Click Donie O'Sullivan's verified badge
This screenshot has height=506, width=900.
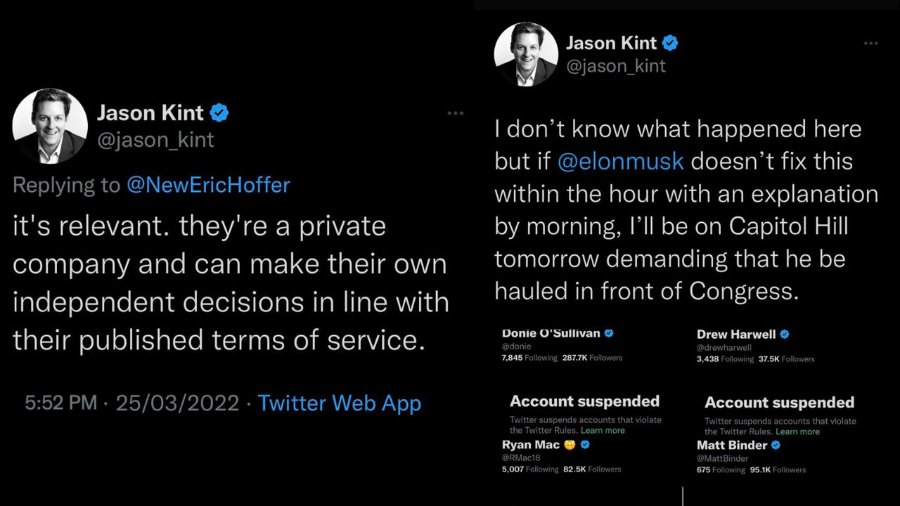coord(609,333)
